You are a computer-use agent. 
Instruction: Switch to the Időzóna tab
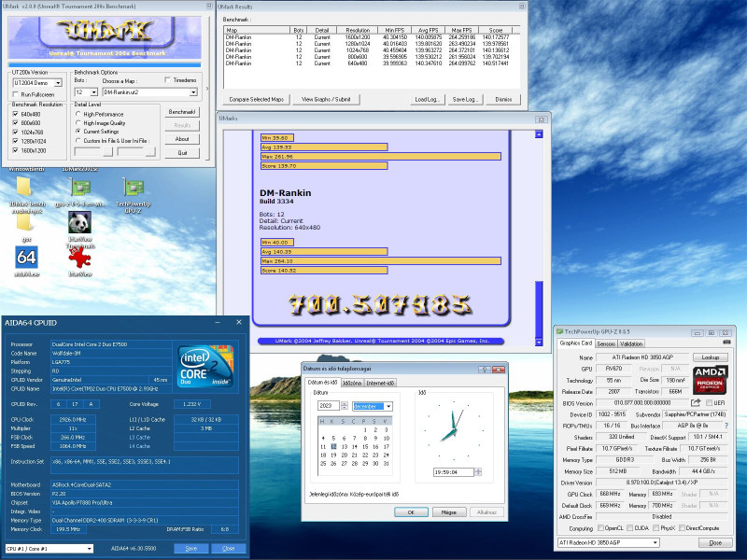(352, 383)
